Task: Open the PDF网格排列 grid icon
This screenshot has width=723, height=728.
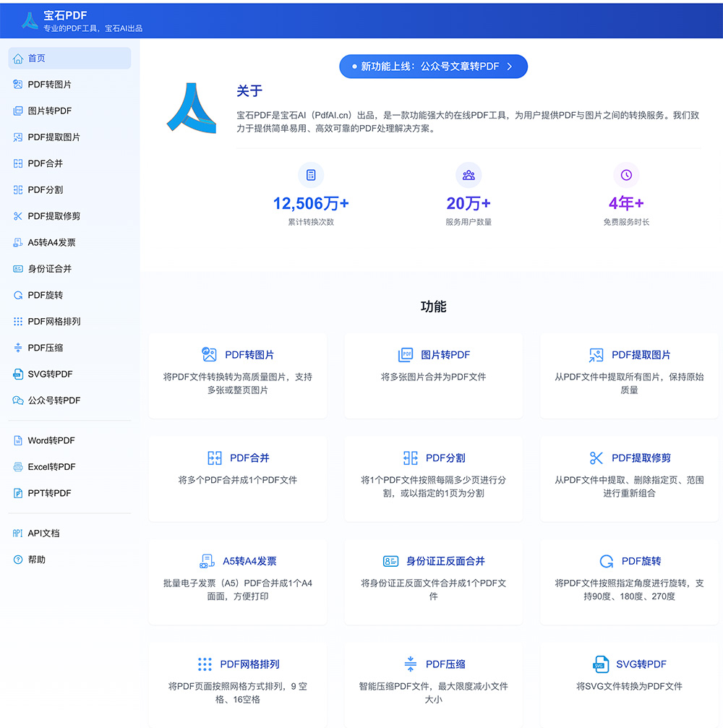Action: coord(205,664)
